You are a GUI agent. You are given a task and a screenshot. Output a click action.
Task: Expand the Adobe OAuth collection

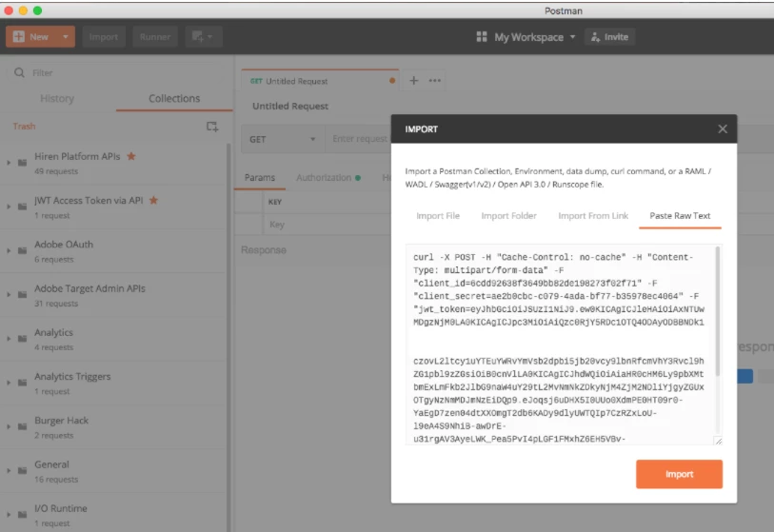coord(9,250)
